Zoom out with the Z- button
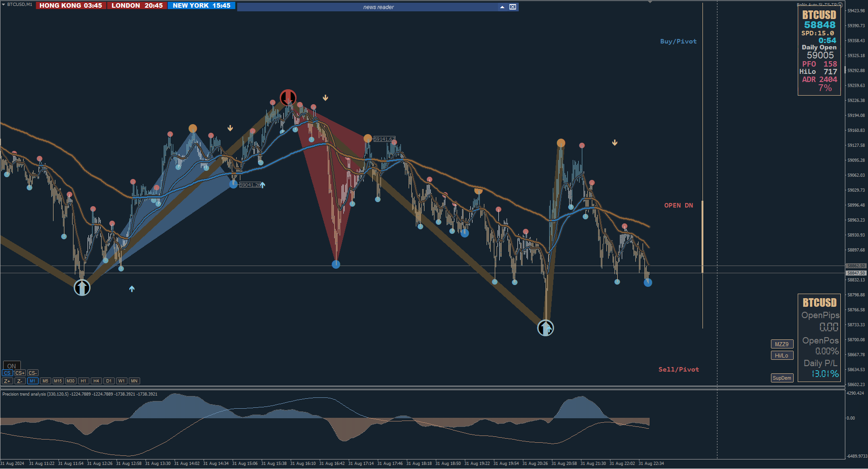 pyautogui.click(x=20, y=381)
